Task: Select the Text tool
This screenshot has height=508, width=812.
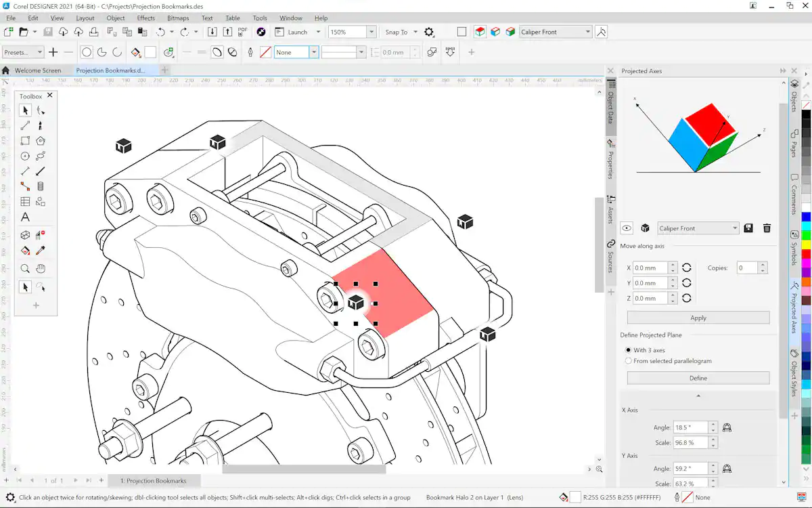Action: [x=25, y=217]
